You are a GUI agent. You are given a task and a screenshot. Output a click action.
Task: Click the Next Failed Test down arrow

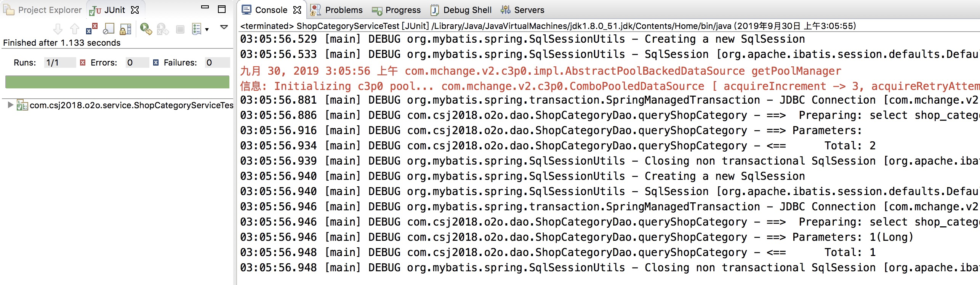58,29
